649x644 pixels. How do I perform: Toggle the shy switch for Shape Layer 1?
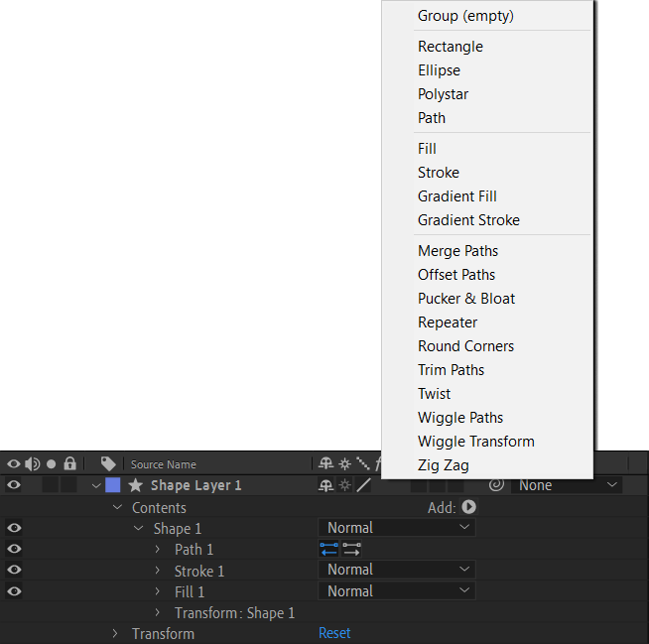click(x=325, y=485)
